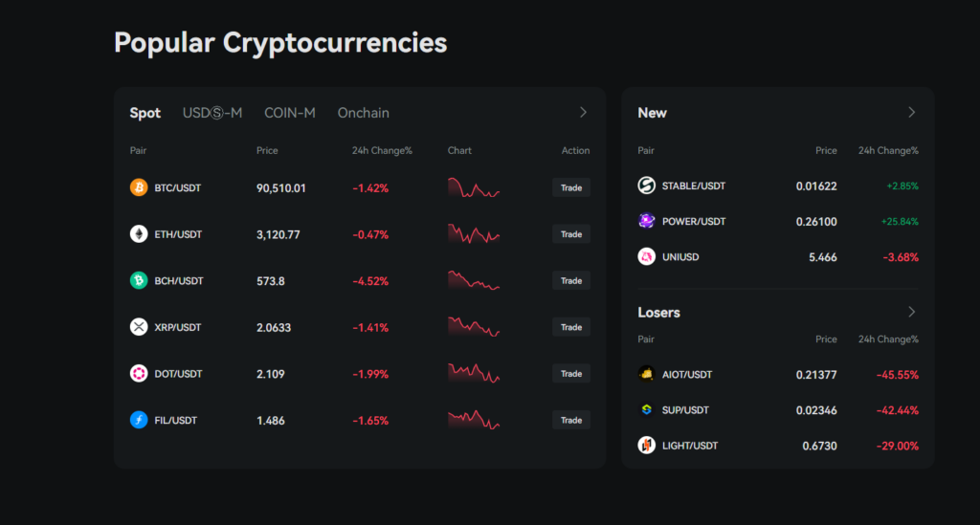Expand the New listings arrow
The width and height of the screenshot is (980, 525).
(911, 113)
